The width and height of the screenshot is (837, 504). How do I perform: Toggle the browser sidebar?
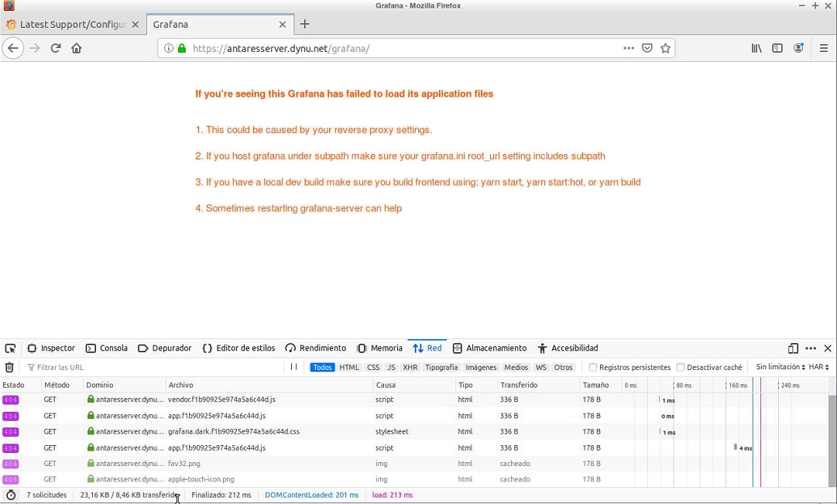[x=777, y=48]
